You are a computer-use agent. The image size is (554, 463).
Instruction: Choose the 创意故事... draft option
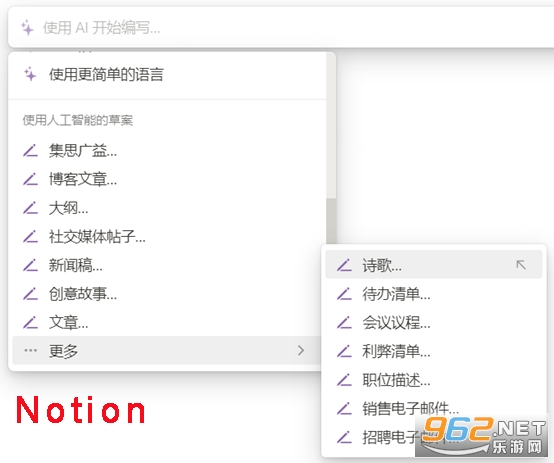pos(167,294)
